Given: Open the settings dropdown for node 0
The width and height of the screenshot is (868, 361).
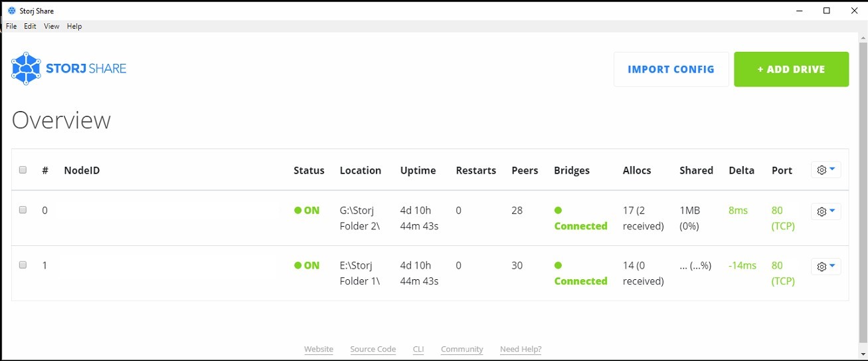Looking at the screenshot, I should point(826,211).
